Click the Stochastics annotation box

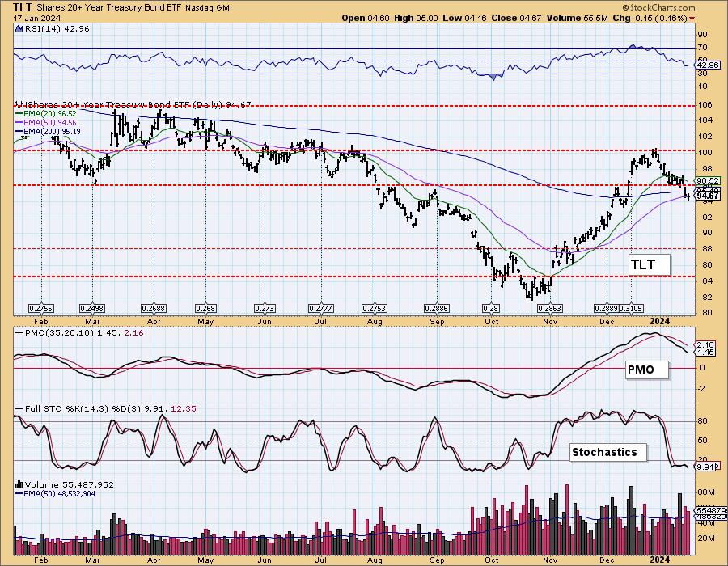607,452
